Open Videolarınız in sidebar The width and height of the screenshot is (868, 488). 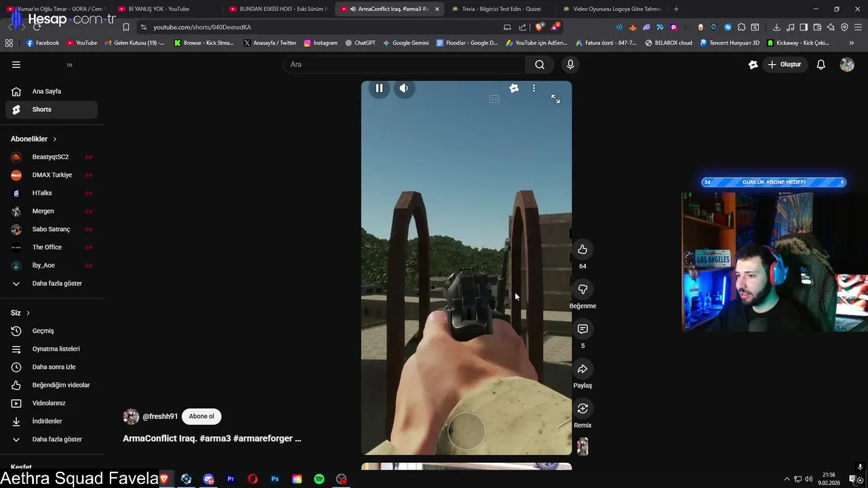point(52,403)
